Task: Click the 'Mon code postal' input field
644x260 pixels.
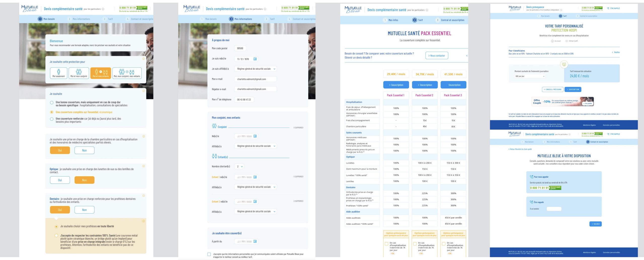Action: [x=240, y=48]
